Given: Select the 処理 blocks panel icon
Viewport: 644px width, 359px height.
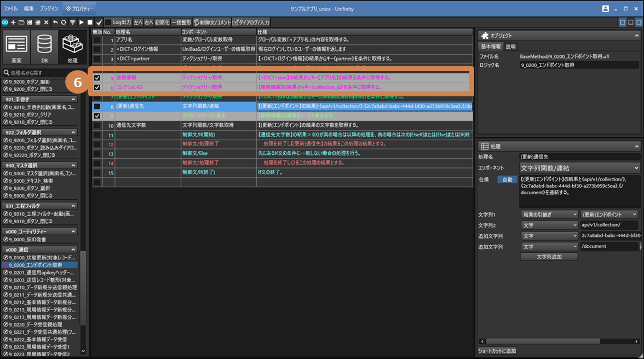Looking at the screenshot, I should point(72,48).
